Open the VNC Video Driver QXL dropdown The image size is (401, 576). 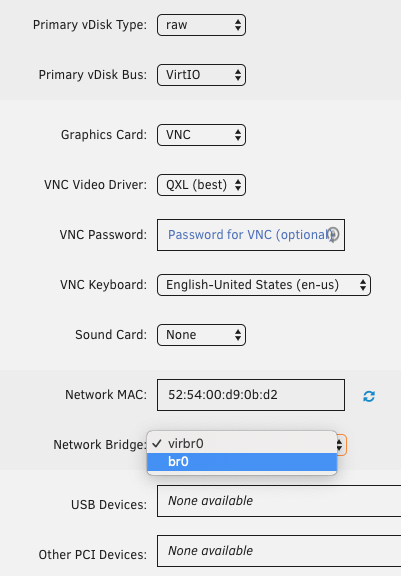click(x=201, y=185)
